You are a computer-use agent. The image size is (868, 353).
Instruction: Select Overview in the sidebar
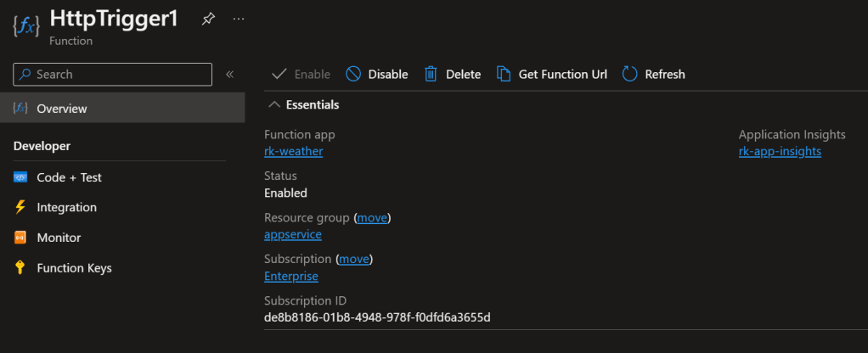pos(61,109)
